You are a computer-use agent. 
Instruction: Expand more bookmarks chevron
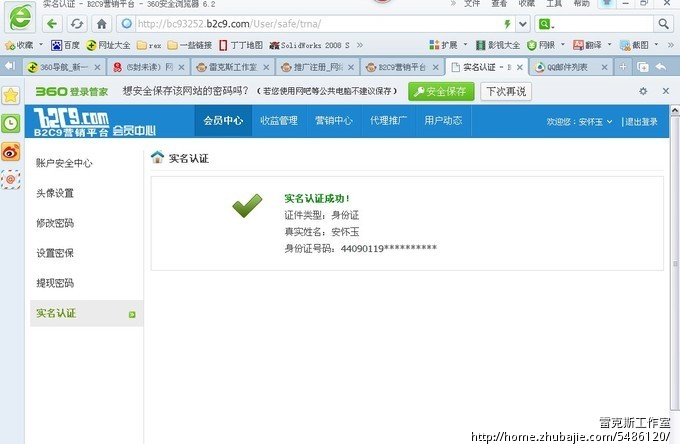(x=360, y=45)
